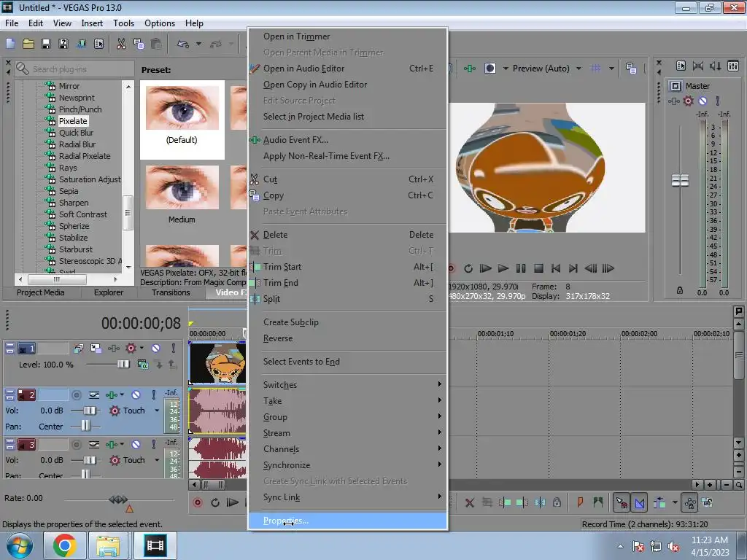
Task: Click Dim Output speaker icon atop Master panel
Action: point(715,66)
